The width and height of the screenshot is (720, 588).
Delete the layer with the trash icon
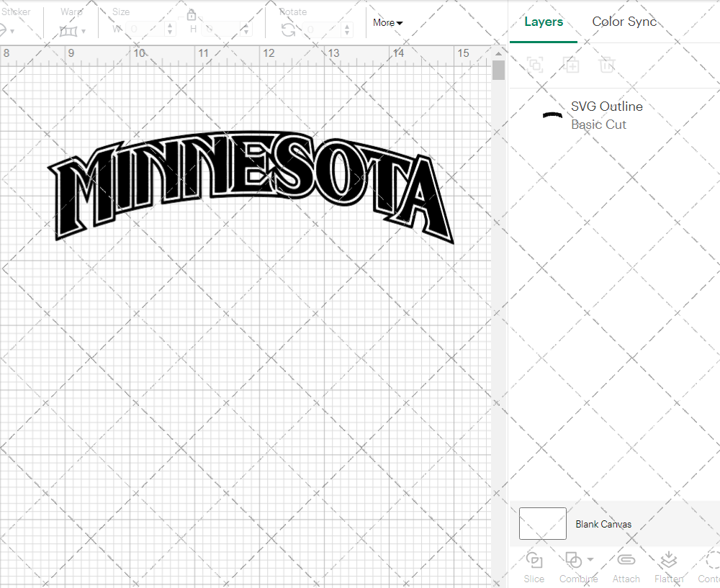(x=607, y=65)
